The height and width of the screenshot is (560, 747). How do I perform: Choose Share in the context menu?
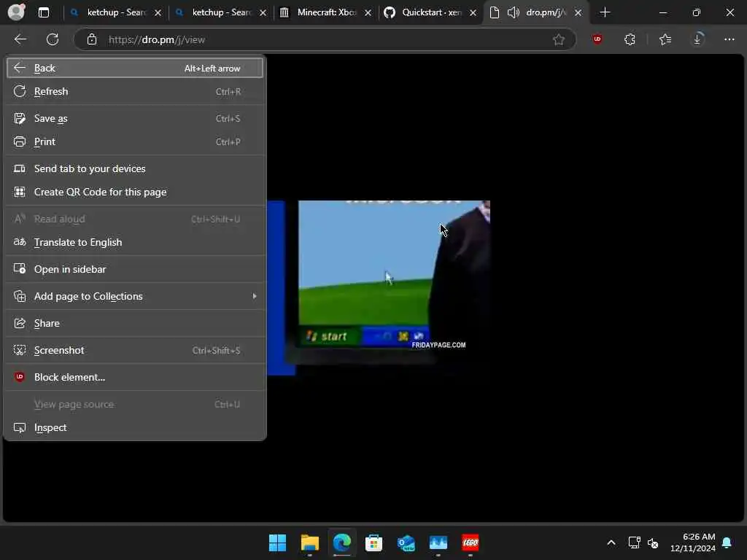coord(135,323)
